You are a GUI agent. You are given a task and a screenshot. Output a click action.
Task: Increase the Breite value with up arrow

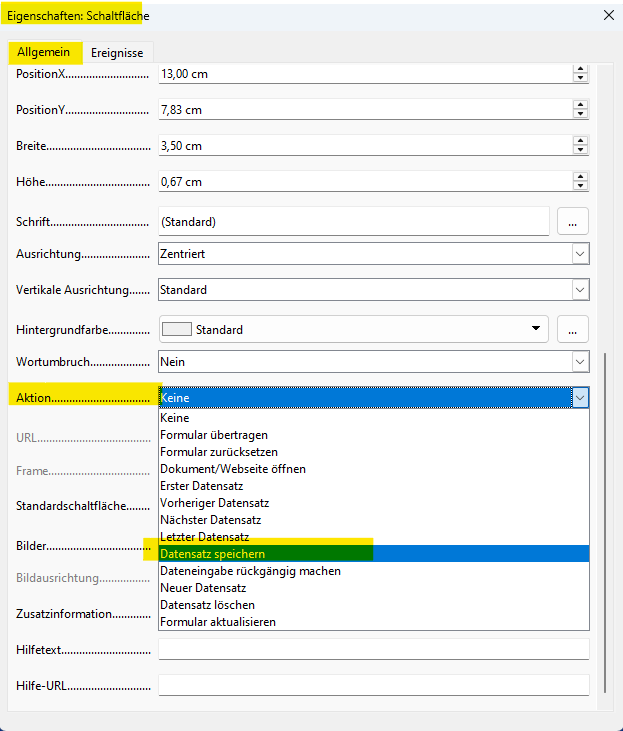tap(580, 141)
